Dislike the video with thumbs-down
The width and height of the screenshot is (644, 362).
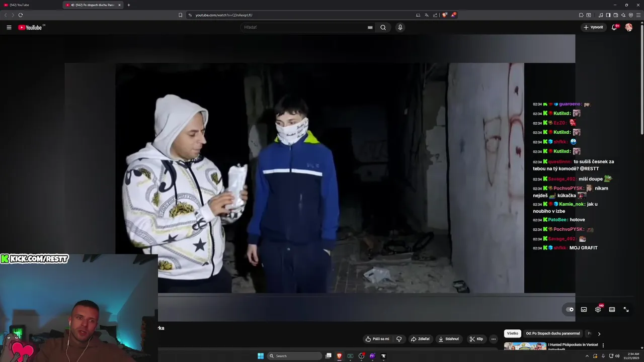[399, 339]
